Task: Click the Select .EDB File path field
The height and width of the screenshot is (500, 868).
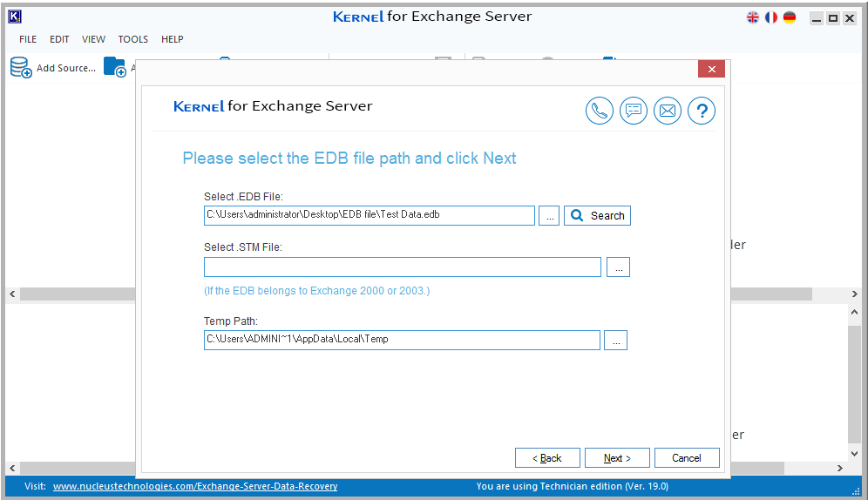Action: [x=370, y=216]
